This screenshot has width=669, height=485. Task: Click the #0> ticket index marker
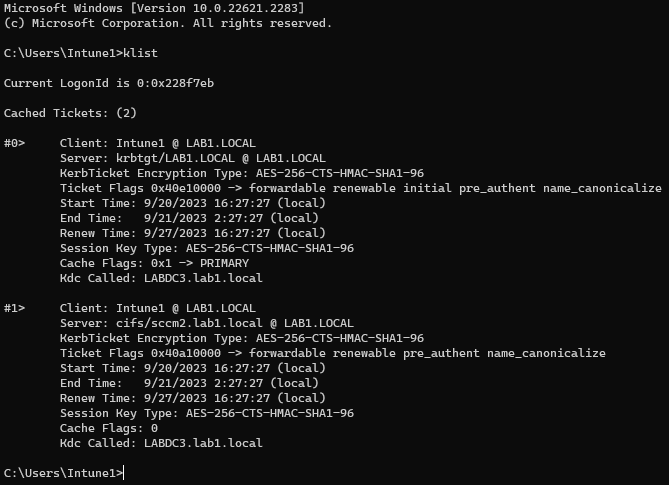(x=15, y=143)
